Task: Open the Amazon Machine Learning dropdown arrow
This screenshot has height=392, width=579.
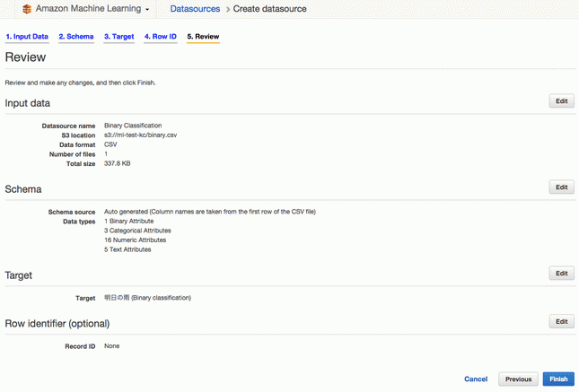Action: (x=147, y=10)
